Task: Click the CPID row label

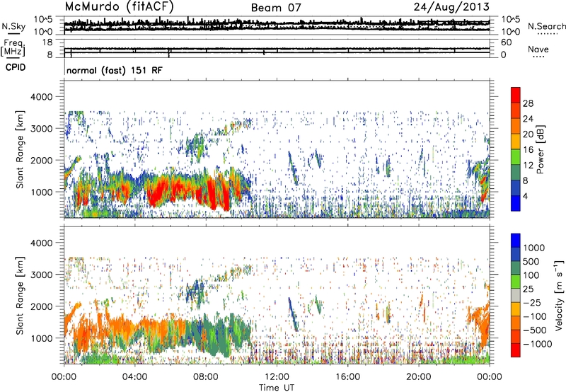Action: (16, 67)
